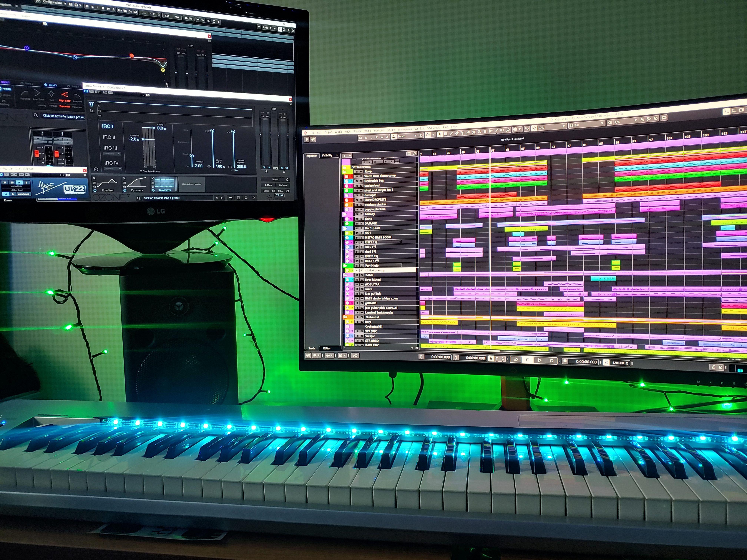Select the Ozone Equalizer module
747x560 pixels.
(x=107, y=184)
